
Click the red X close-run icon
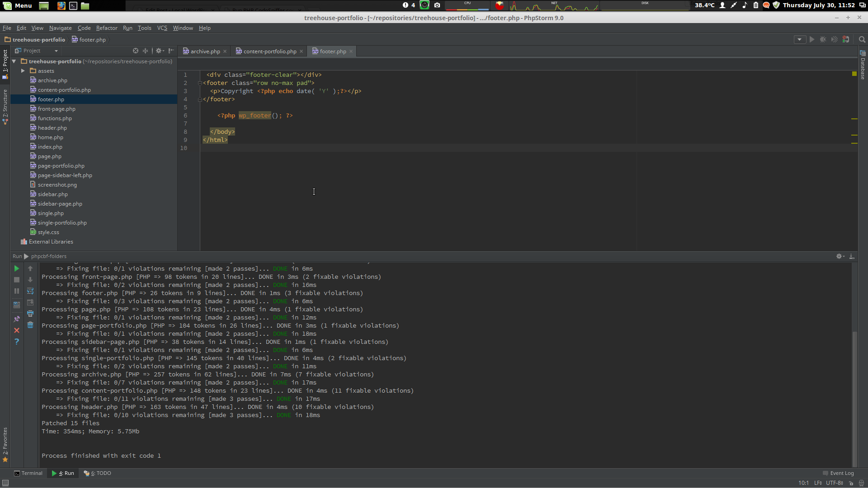(x=17, y=330)
